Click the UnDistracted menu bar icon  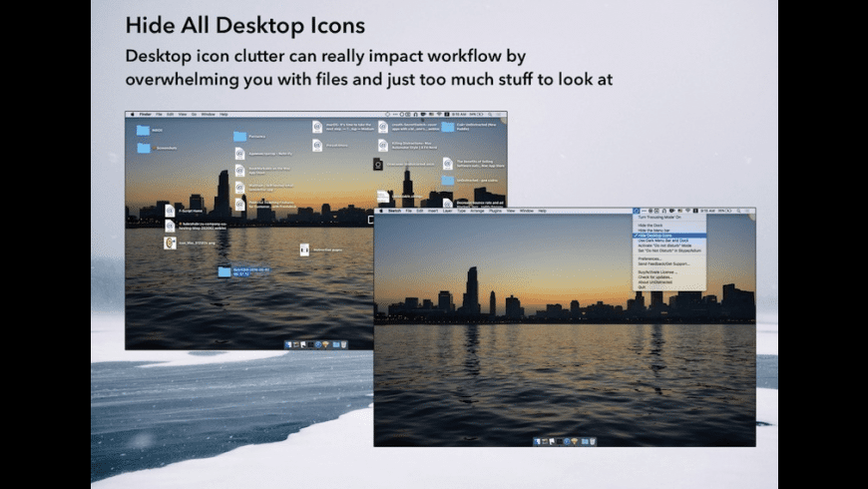click(638, 212)
